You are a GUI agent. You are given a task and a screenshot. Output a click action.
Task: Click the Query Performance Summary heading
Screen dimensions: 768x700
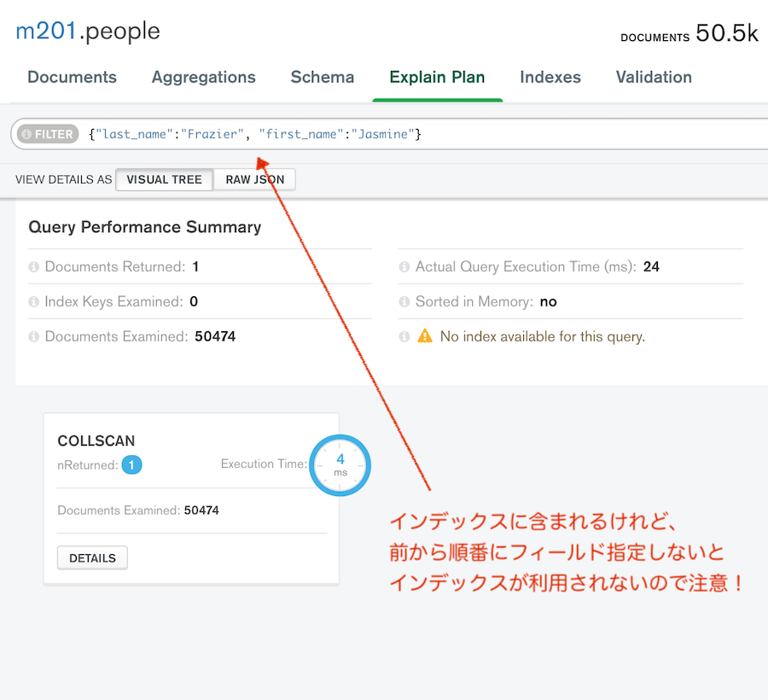145,227
